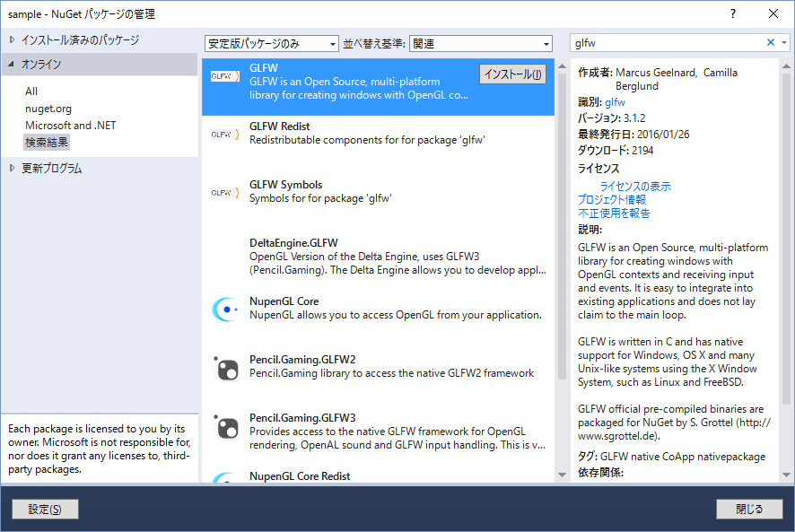Click the 閉じる close button
The width and height of the screenshot is (795, 532).
tap(749, 510)
